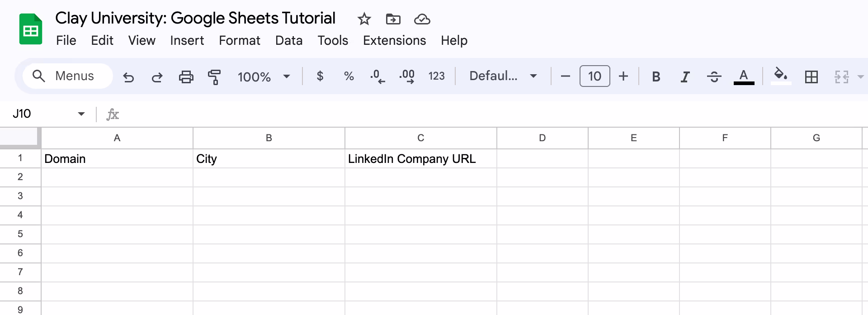Toggle bold formatting
The image size is (868, 315).
tap(656, 76)
